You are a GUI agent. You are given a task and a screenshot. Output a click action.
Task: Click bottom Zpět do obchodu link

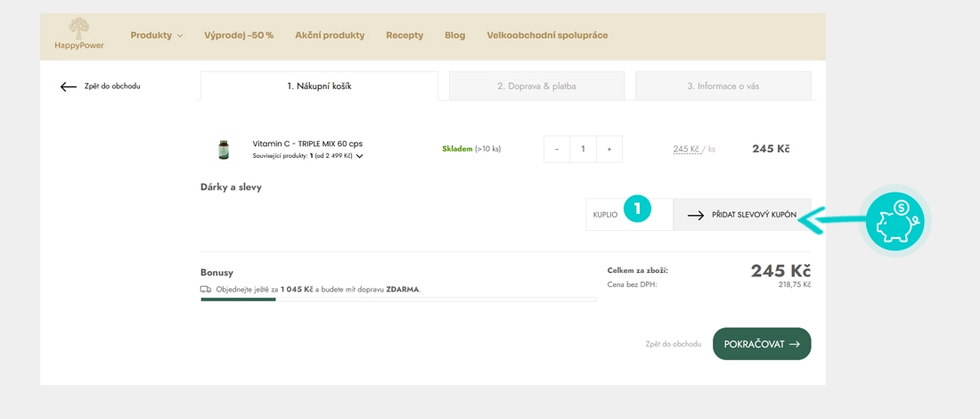[x=674, y=344]
